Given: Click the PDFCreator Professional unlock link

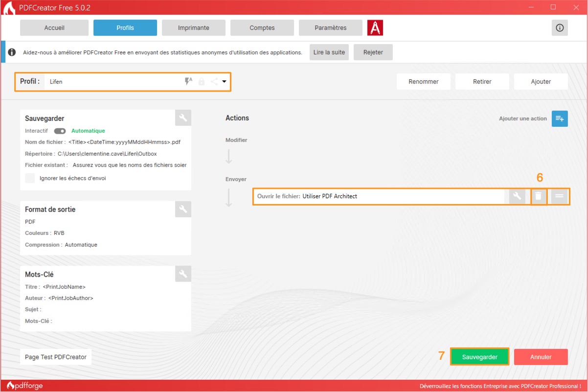Looking at the screenshot, I should 501,386.
